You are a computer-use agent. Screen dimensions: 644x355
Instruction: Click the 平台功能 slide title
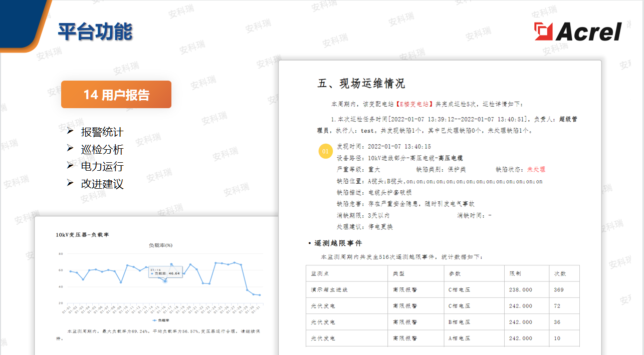click(x=95, y=31)
